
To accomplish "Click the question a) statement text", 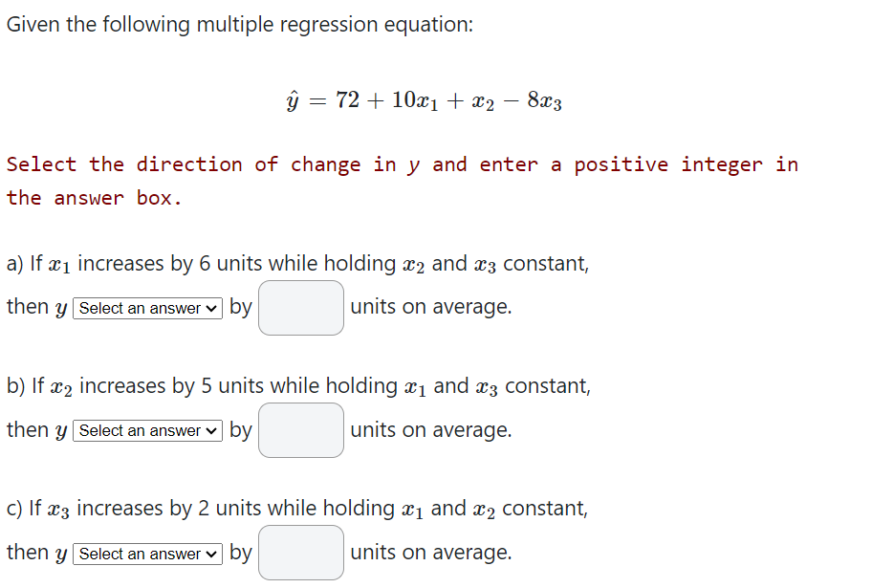I will tap(296, 263).
